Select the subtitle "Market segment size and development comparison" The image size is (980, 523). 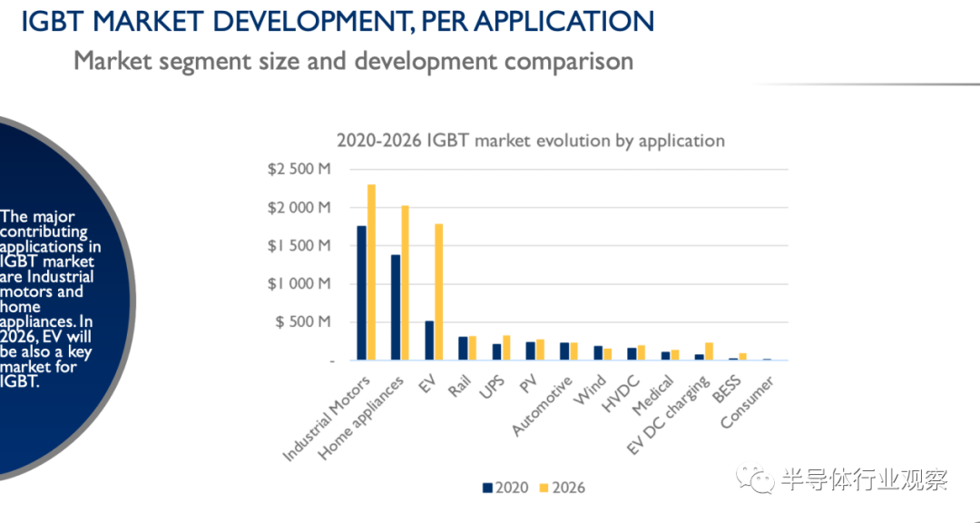click(354, 62)
